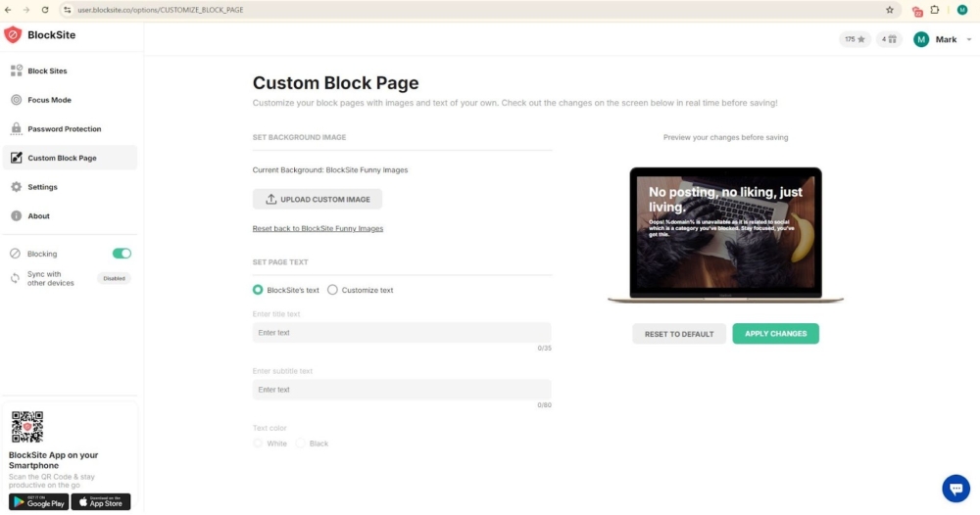Click the star points counter badge
The image size is (980, 515).
tap(855, 39)
